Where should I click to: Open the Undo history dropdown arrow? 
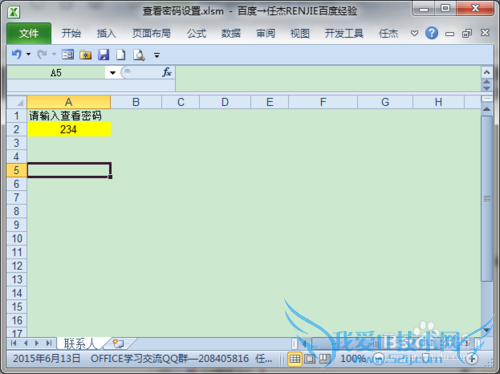(29, 54)
